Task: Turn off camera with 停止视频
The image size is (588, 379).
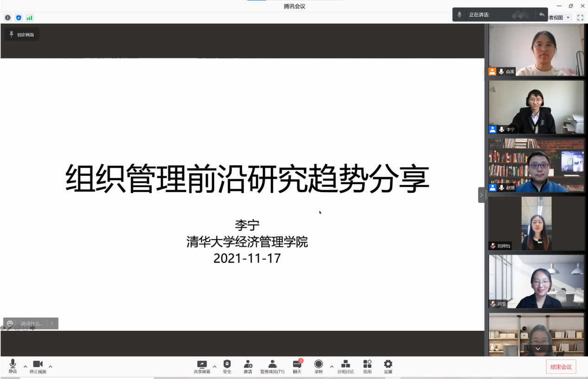Action: pyautogui.click(x=38, y=366)
